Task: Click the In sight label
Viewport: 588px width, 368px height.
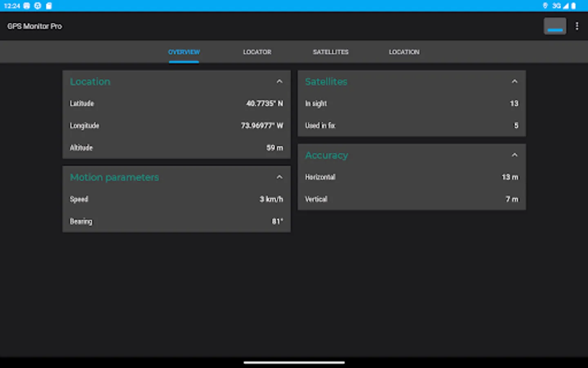Action: (x=316, y=103)
